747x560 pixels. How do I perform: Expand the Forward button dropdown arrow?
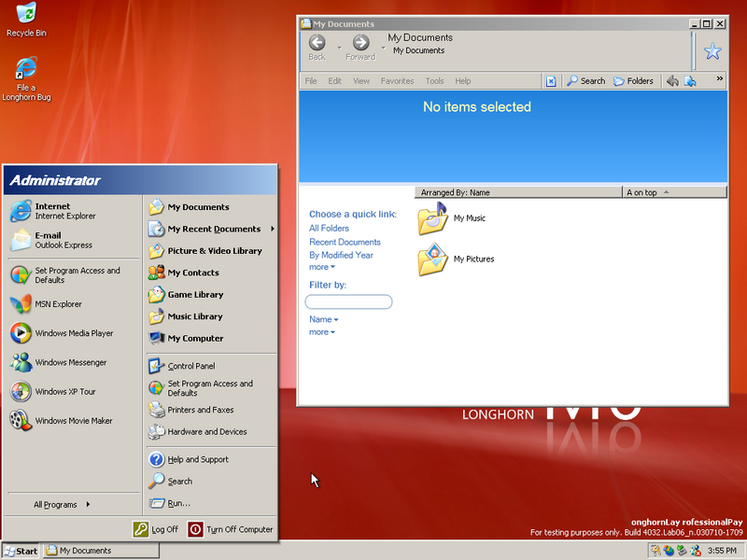coord(382,47)
